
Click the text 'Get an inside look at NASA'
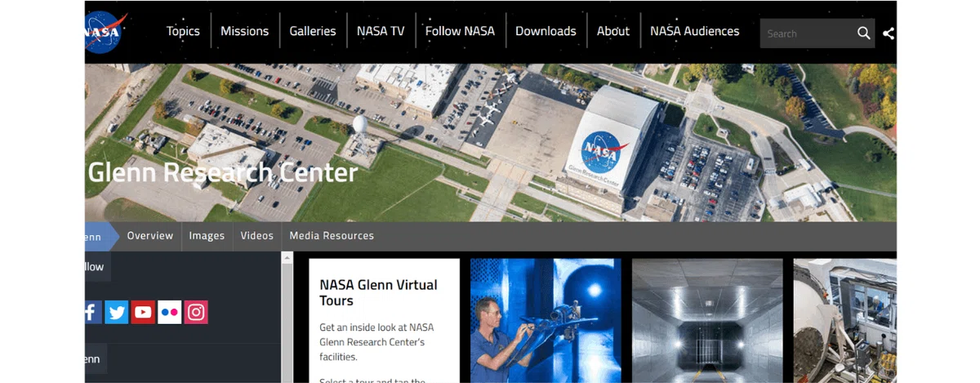point(376,327)
